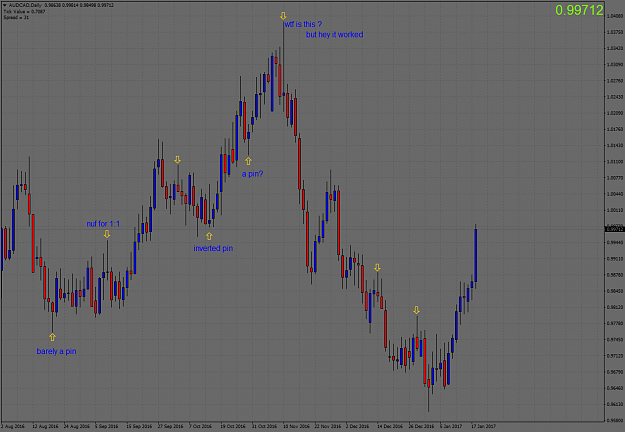Image resolution: width=625 pixels, height=432 pixels.
Task: Click the '24 Aug 2016' date label
Action: pos(77,426)
